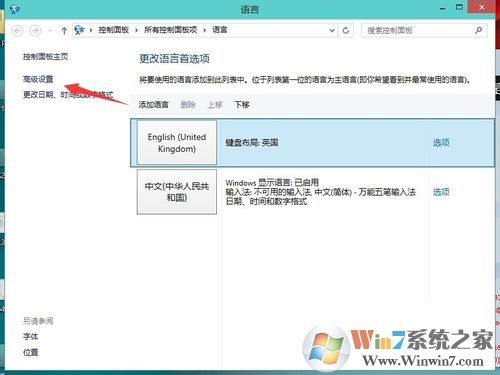
Task: Open the change date, time and number format link
Action: coord(68,95)
